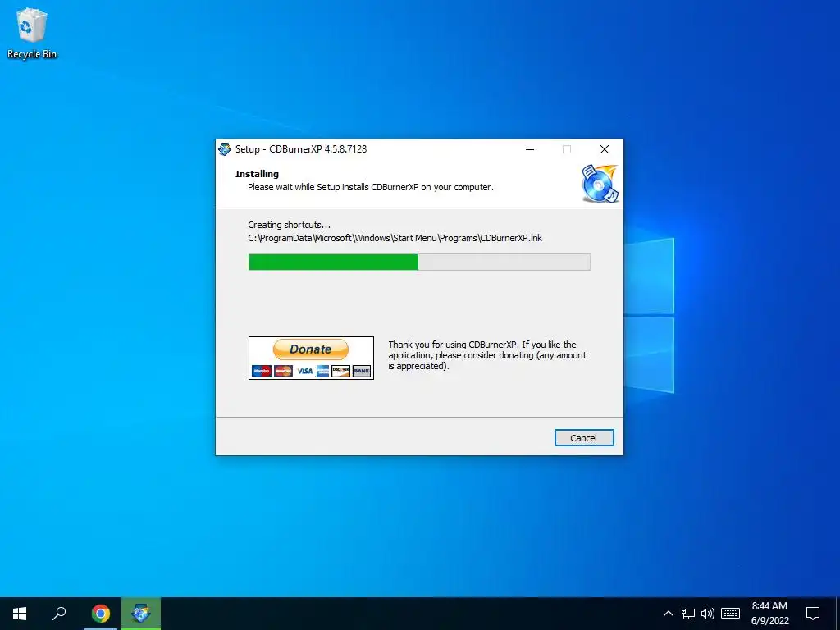The width and height of the screenshot is (840, 630).
Task: Open the touch keyboard tray icon
Action: tap(730, 614)
